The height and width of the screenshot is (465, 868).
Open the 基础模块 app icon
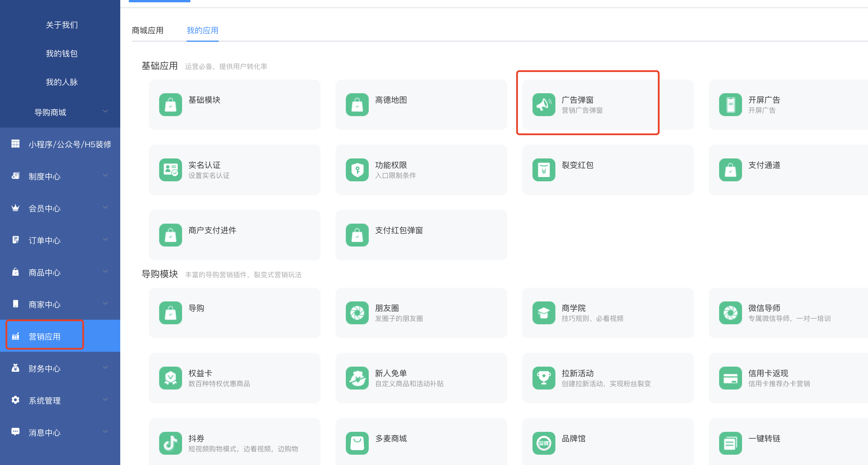point(171,105)
